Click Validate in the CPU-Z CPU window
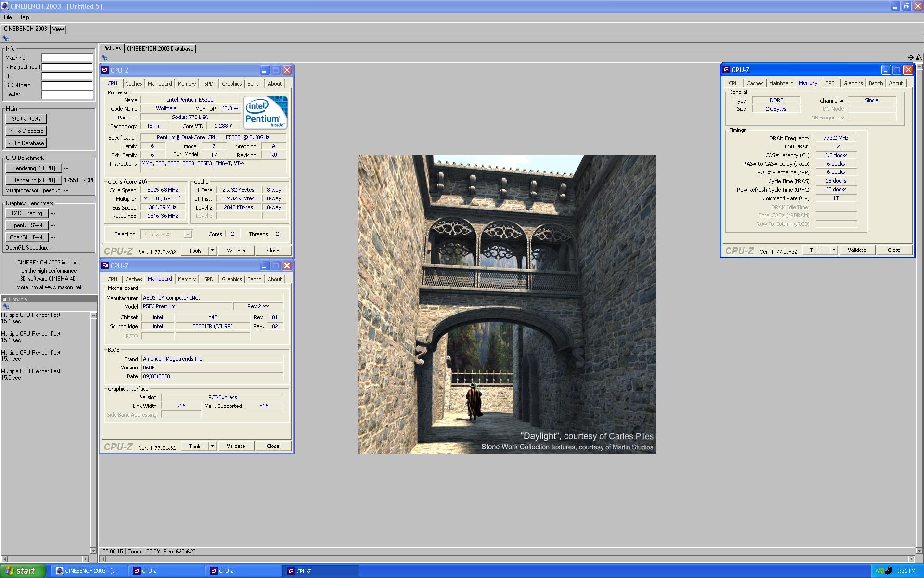The width and height of the screenshot is (924, 578). [x=236, y=250]
